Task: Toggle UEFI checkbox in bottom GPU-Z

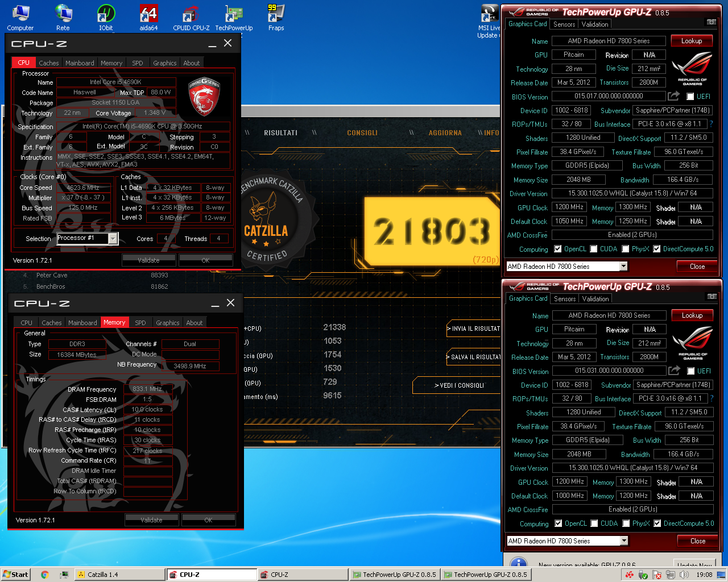Action: click(x=691, y=371)
